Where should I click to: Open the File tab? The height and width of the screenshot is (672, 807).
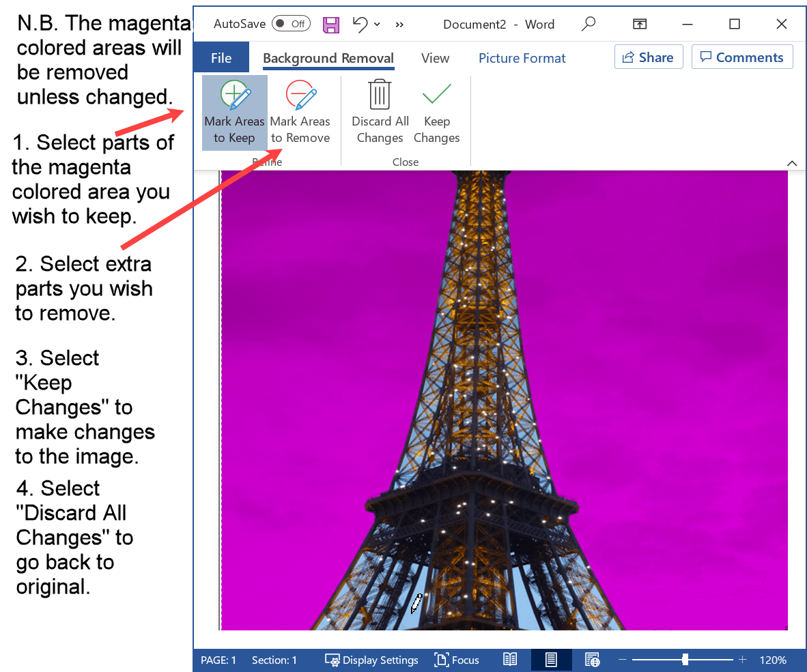pyautogui.click(x=221, y=58)
